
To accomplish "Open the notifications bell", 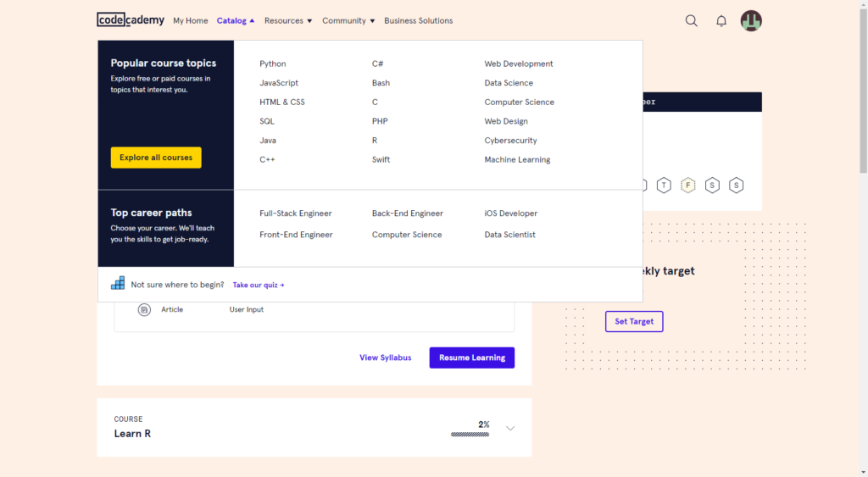I will point(721,21).
